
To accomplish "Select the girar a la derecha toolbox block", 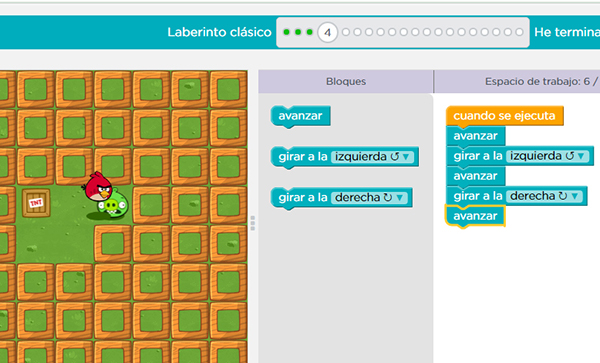I will 341,198.
